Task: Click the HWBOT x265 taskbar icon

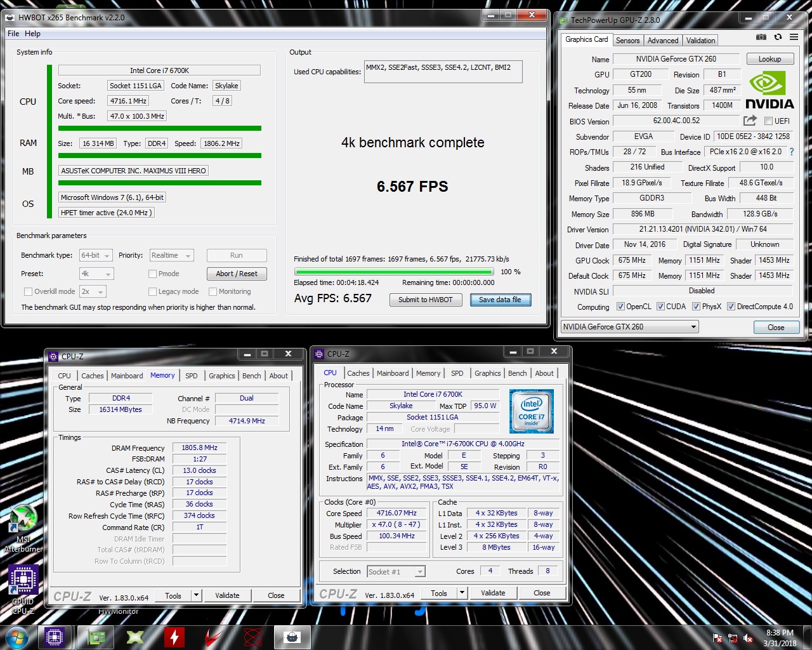Action: pyautogui.click(x=292, y=637)
